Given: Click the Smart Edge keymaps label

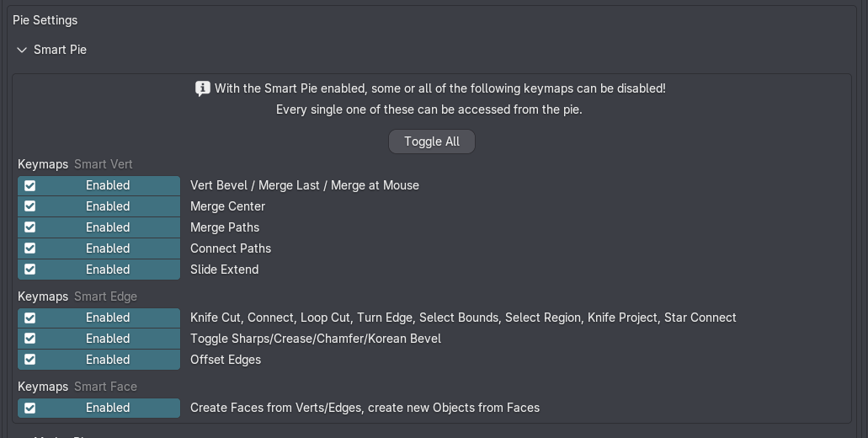Looking at the screenshot, I should pos(106,296).
